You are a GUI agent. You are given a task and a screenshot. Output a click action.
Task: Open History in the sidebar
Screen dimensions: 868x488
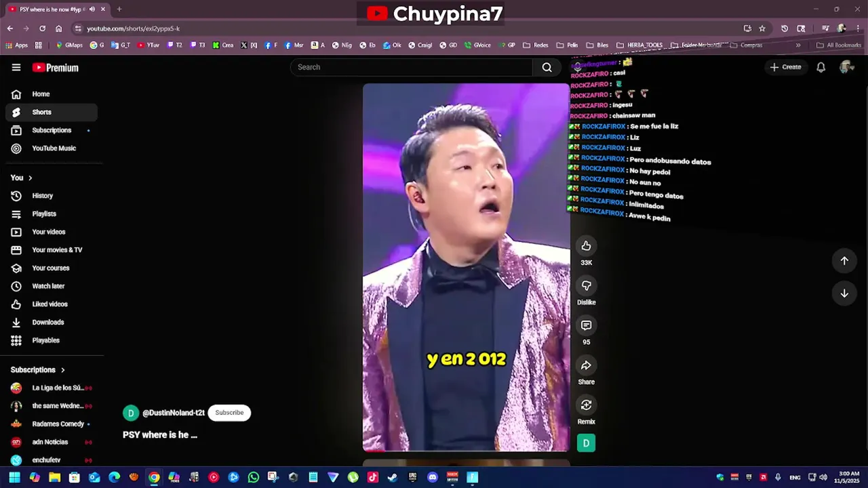52,196
